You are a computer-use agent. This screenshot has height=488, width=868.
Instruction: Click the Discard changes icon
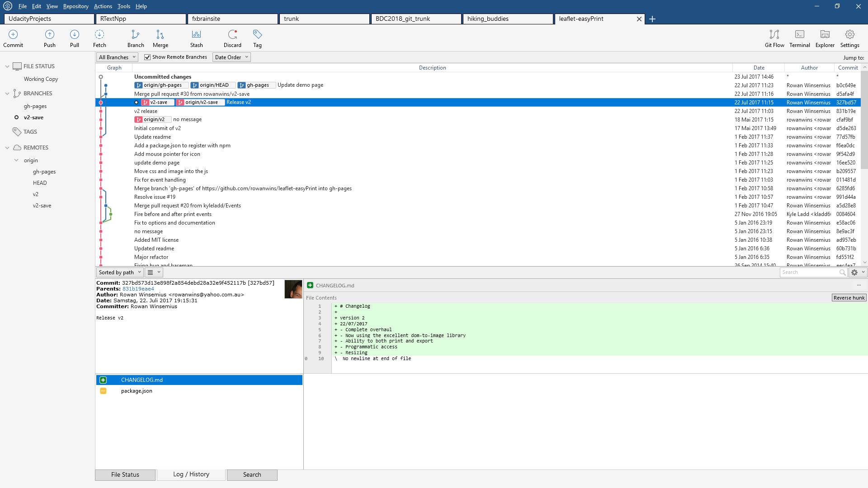coord(232,38)
